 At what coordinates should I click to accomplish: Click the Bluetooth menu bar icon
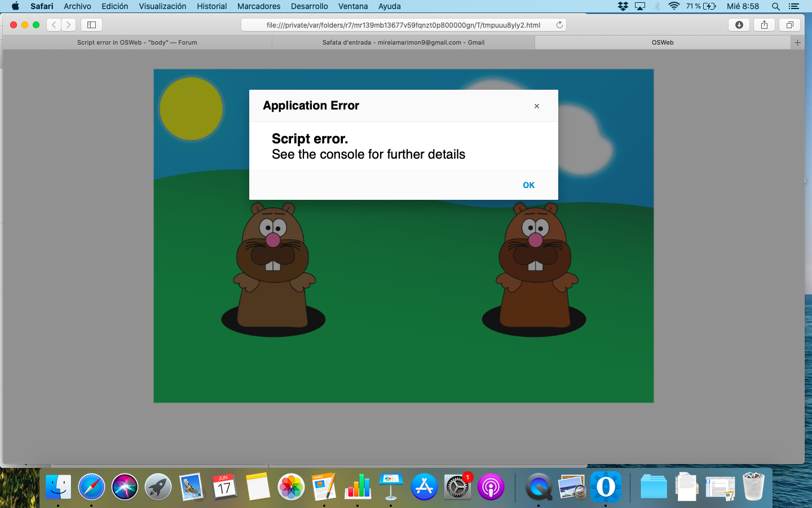[657, 6]
